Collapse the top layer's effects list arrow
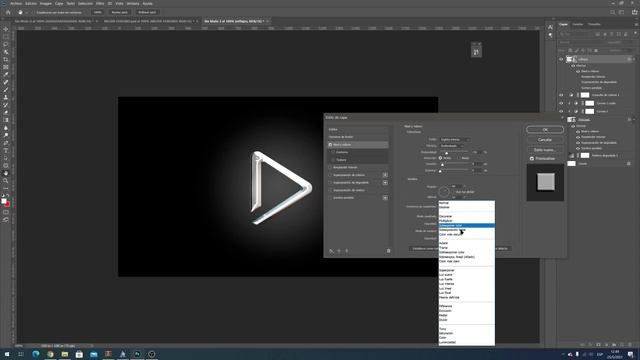This screenshot has height=360, width=640. click(x=633, y=59)
